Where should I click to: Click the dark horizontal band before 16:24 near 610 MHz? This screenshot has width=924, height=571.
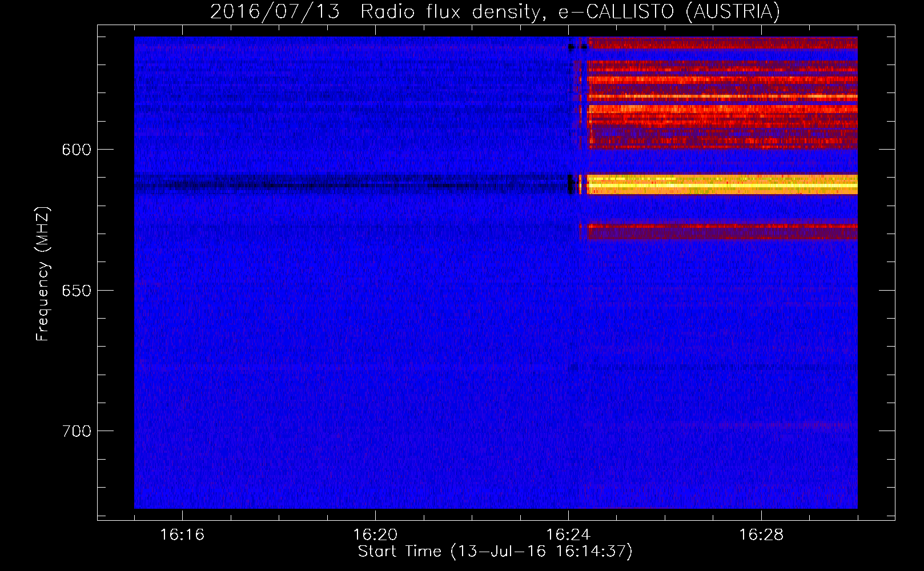(x=351, y=184)
